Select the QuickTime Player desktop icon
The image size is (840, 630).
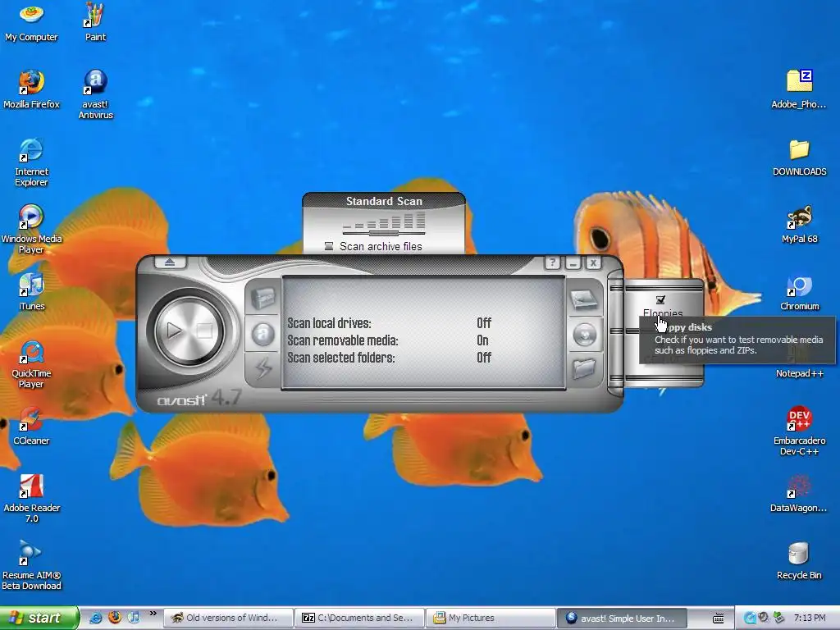31,364
